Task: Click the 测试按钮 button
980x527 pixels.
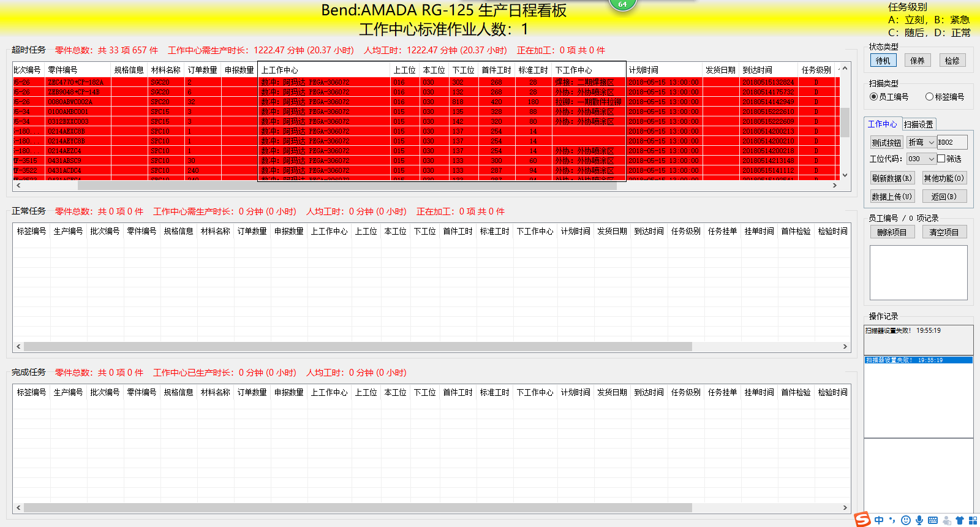Action: pyautogui.click(x=886, y=143)
